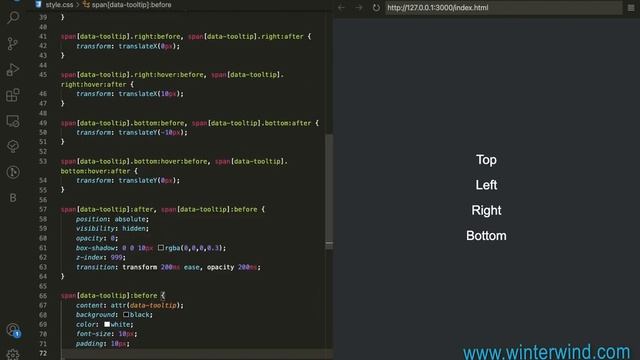Open the timeline clock icon view
Screen dimensions: 640x360
pos(13,172)
